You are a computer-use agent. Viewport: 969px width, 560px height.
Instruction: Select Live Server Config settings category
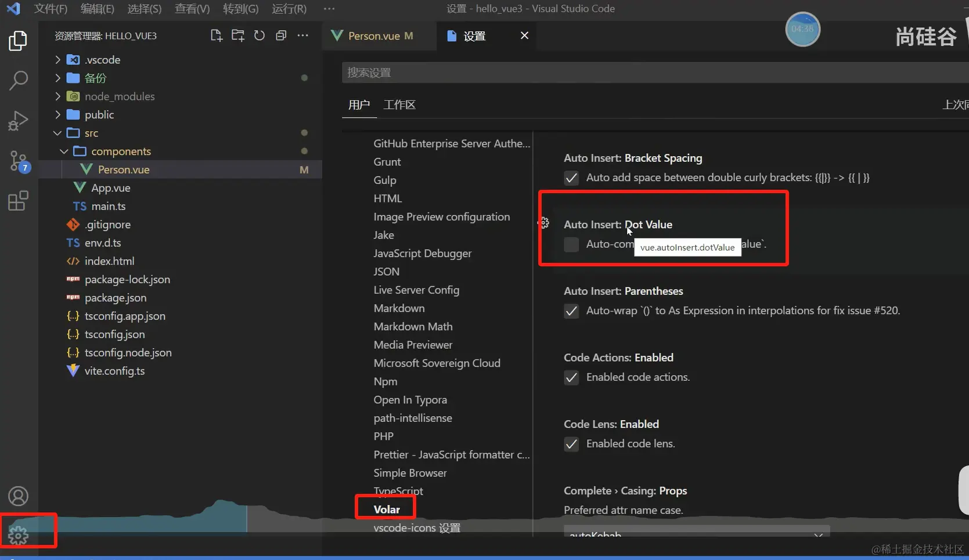(416, 290)
